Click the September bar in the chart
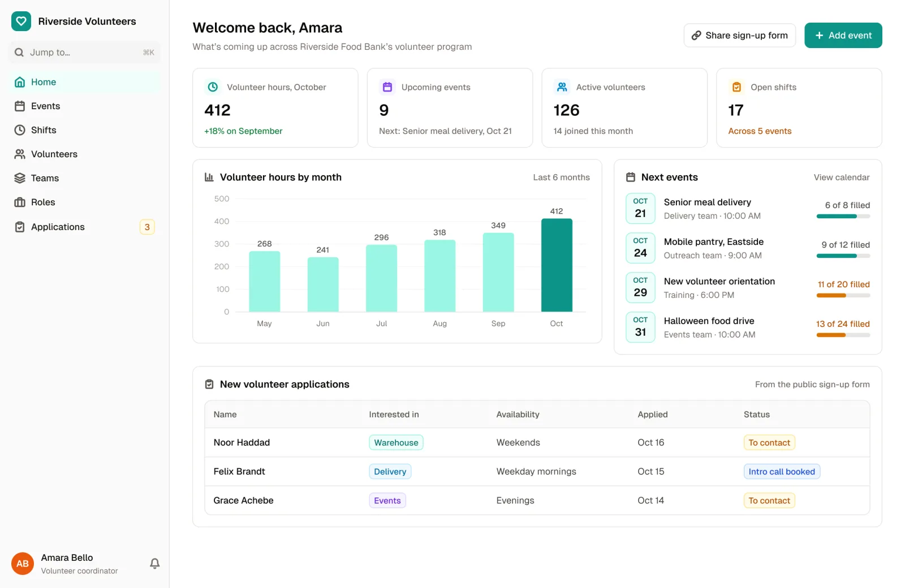Screen dimensions: 905x588 (x=498, y=272)
